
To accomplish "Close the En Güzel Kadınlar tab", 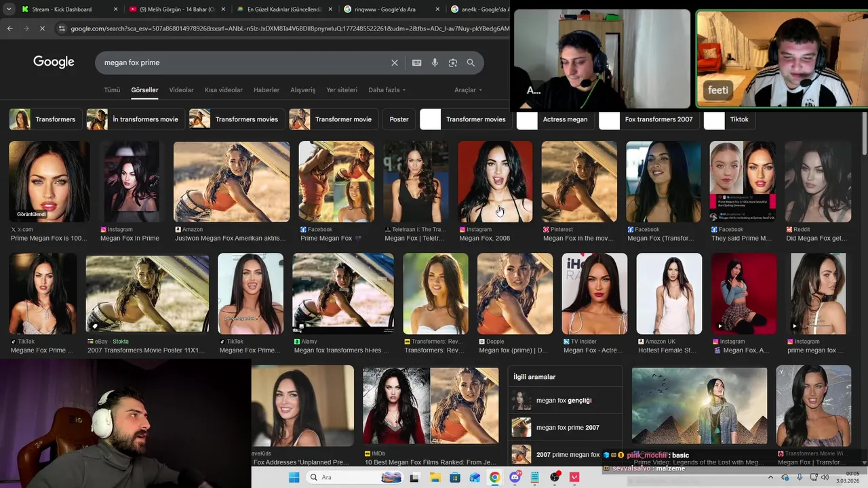I will (x=331, y=9).
